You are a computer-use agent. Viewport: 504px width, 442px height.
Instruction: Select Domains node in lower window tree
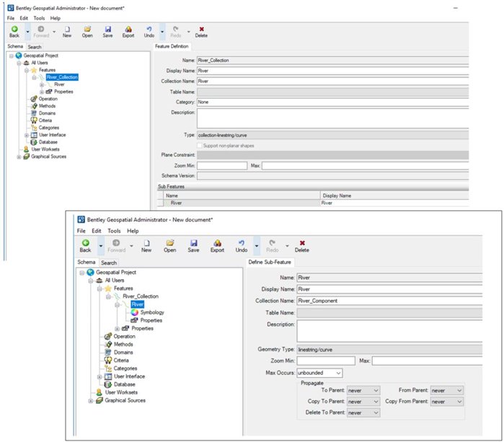pos(123,353)
